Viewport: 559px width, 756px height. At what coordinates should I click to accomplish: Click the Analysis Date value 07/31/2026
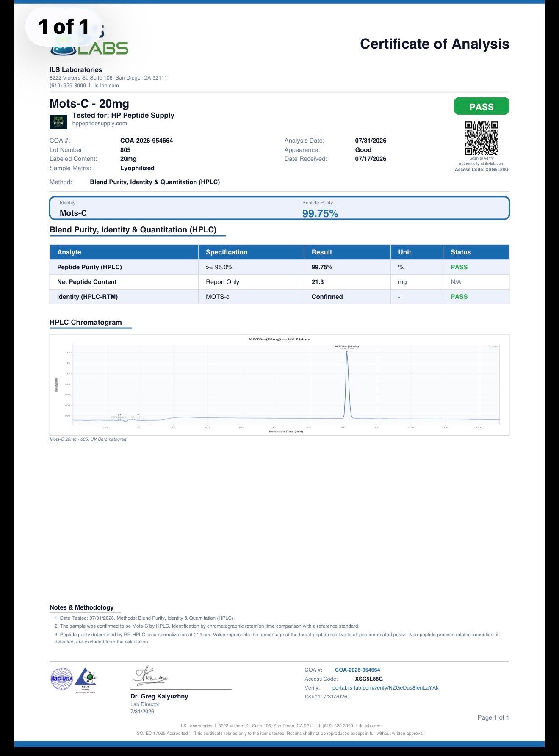pyautogui.click(x=371, y=141)
